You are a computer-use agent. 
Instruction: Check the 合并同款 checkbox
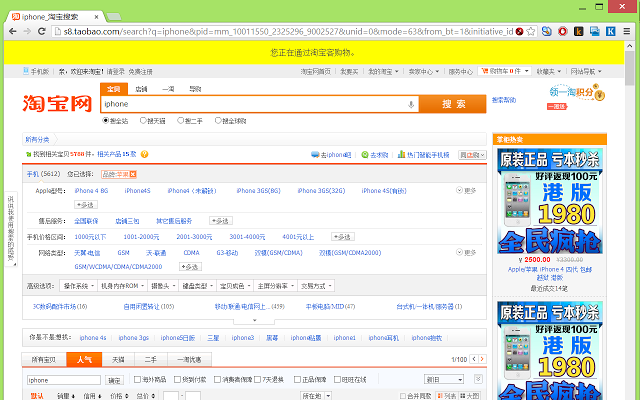tap(403, 396)
